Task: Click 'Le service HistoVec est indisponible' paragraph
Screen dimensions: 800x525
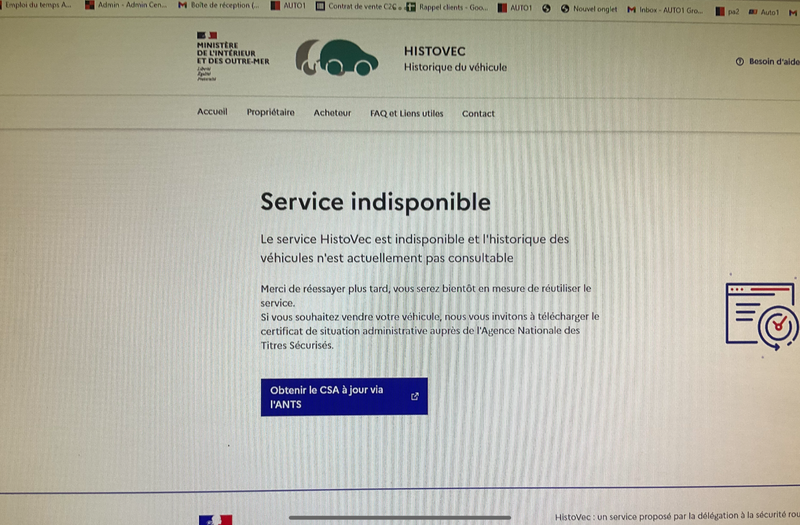Action: pyautogui.click(x=414, y=248)
